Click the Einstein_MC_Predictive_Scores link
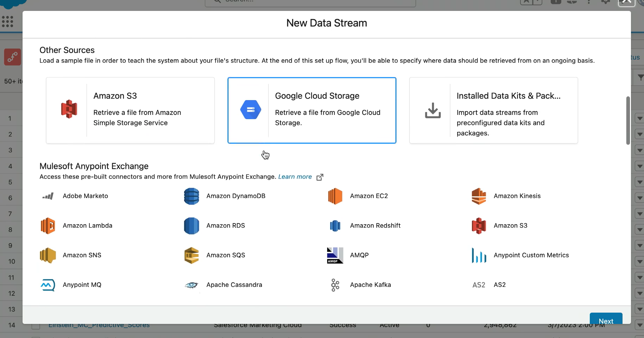Viewport: 644px width, 338px height. point(99,326)
